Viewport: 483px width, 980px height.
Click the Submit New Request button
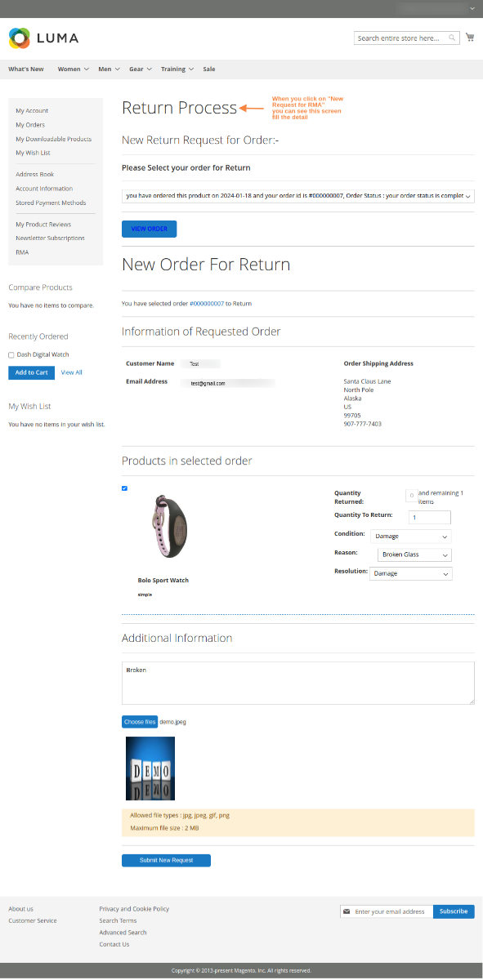click(166, 860)
